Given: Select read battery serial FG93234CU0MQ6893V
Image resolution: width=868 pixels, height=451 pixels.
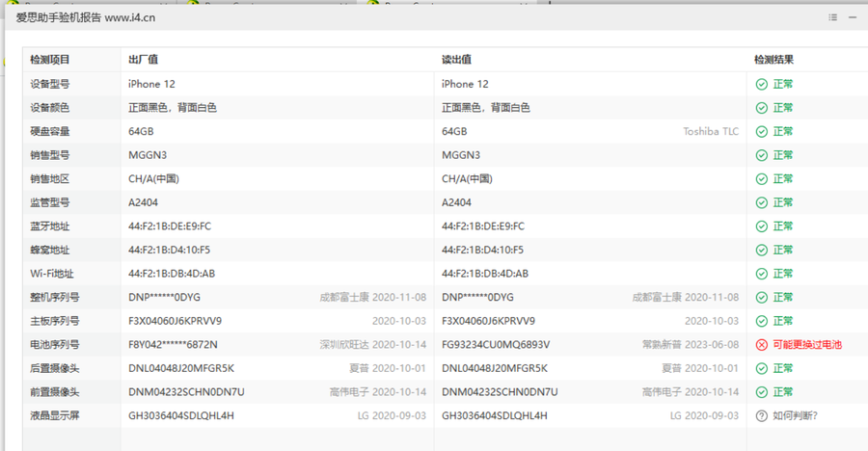Looking at the screenshot, I should pos(496,345).
